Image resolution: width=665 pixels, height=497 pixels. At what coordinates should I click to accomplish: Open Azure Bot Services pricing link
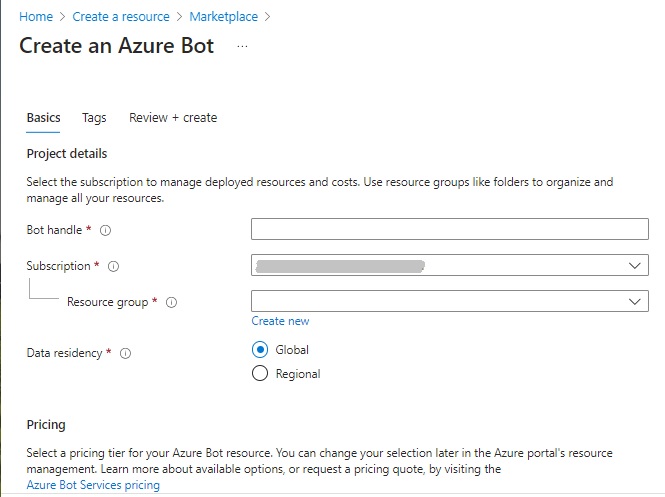(93, 485)
